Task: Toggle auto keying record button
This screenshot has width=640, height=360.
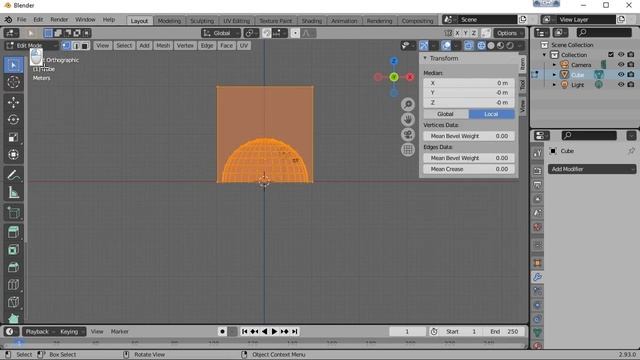Action: pos(222,331)
